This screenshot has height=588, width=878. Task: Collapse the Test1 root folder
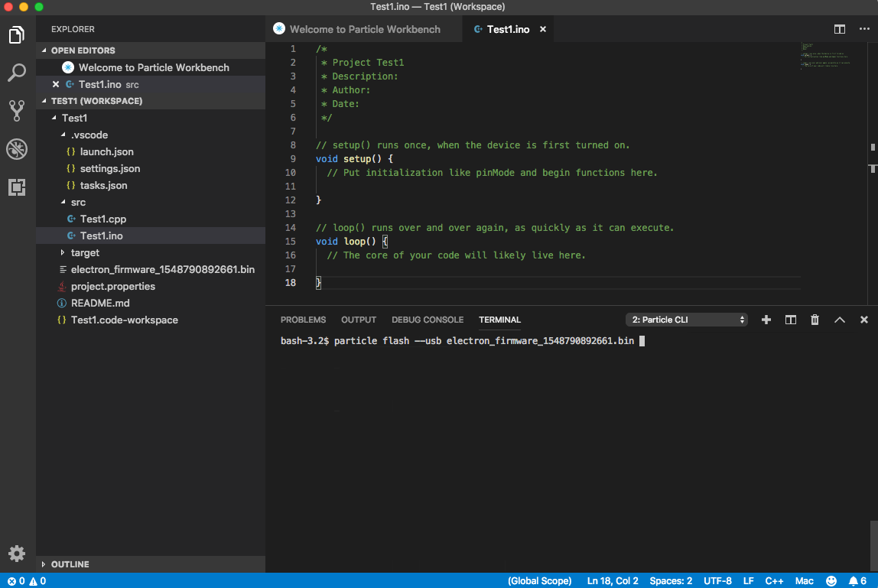click(151, 119)
